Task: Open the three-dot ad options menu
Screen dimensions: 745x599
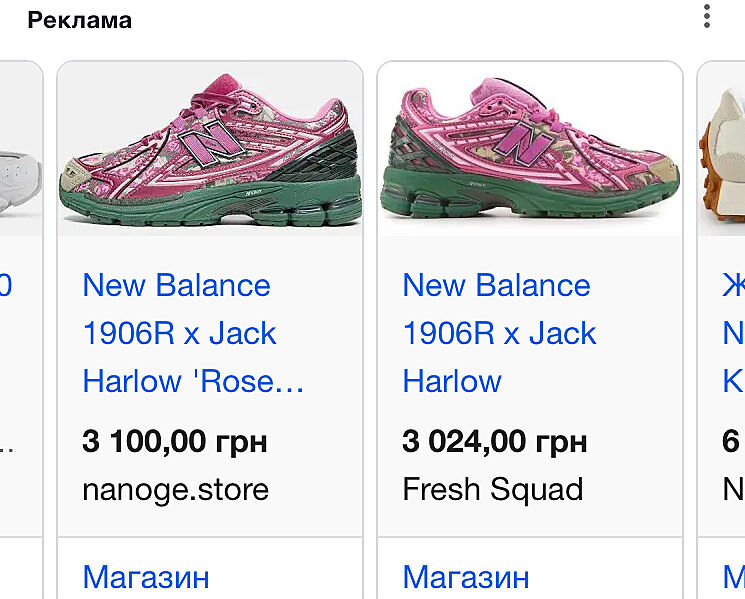Action: point(707,17)
